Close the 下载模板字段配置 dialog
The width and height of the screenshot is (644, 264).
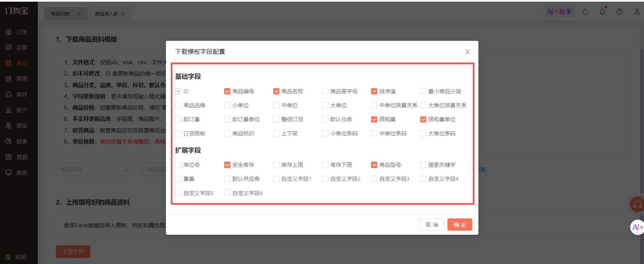(x=467, y=52)
